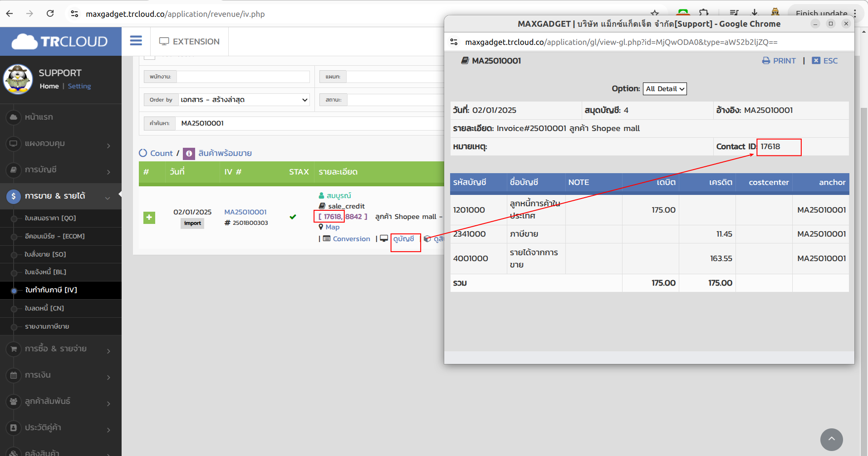Screen dimensions: 868x456
Task: Go back in the main browser
Action: click(10, 14)
